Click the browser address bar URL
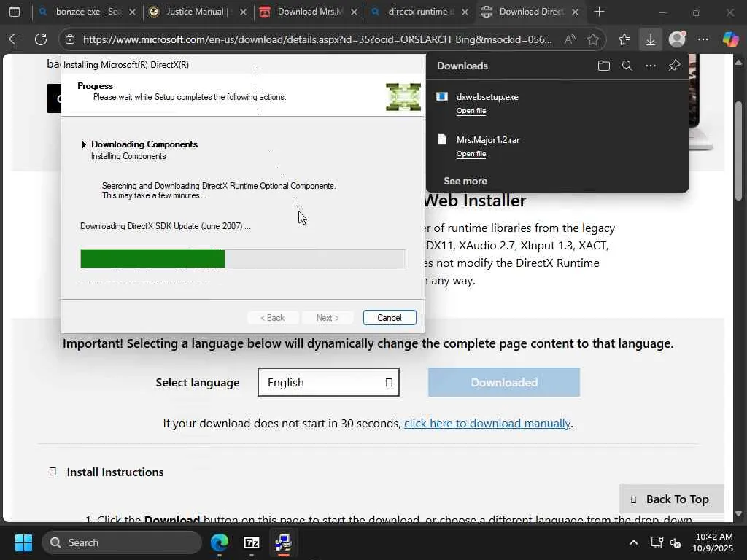This screenshot has width=747, height=560. point(317,39)
